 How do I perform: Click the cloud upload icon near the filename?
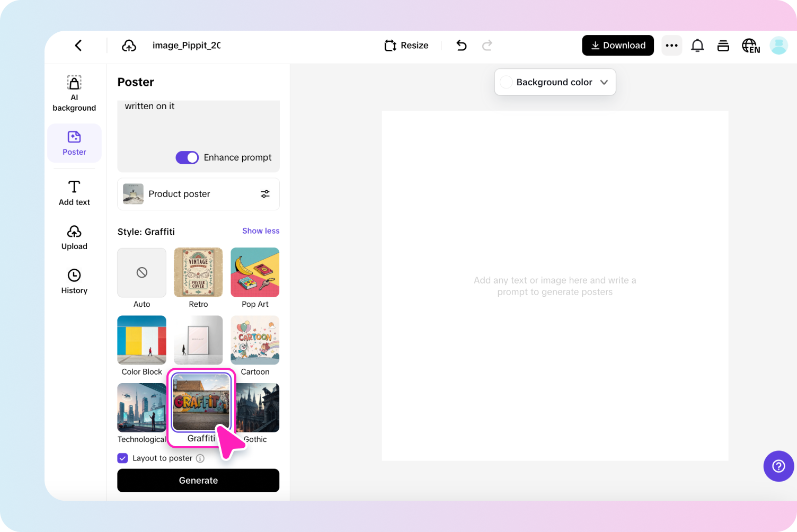coord(129,46)
